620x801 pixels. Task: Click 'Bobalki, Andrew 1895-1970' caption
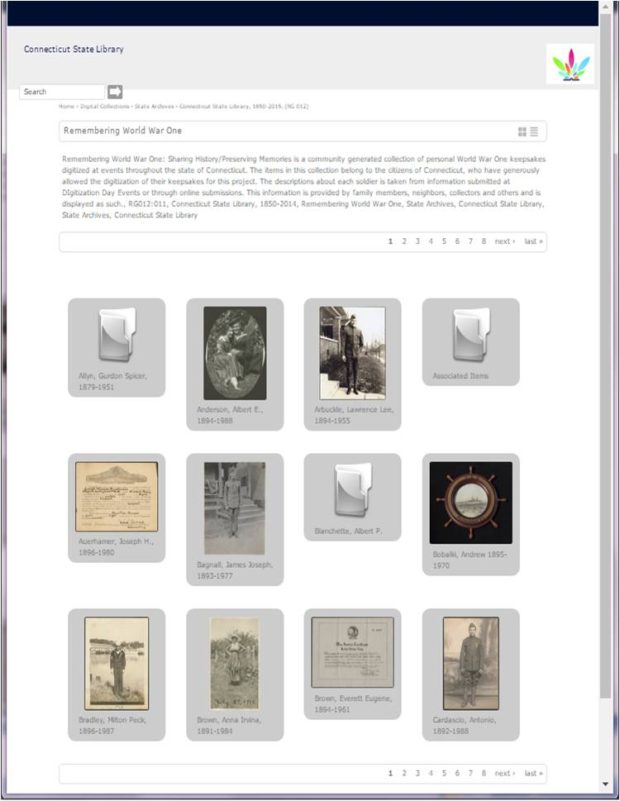point(470,560)
